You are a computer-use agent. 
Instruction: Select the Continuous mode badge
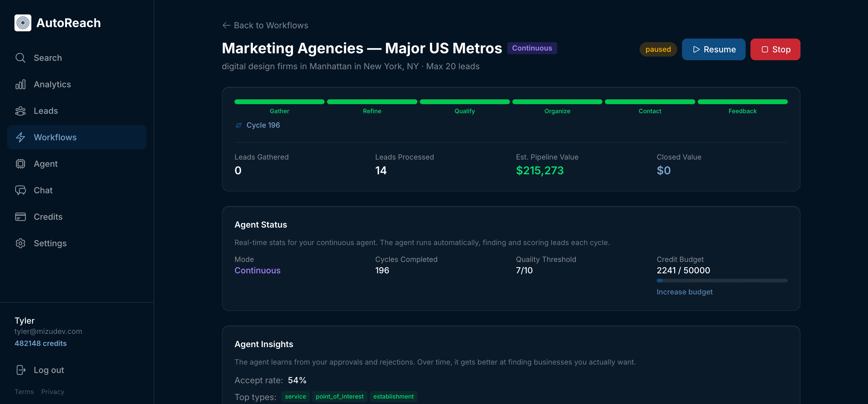point(532,48)
